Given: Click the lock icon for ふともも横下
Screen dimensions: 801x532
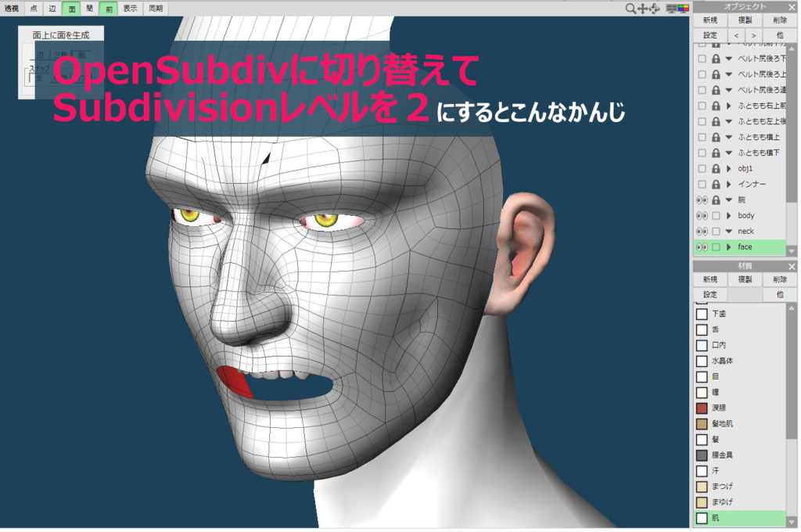Looking at the screenshot, I should [x=717, y=153].
